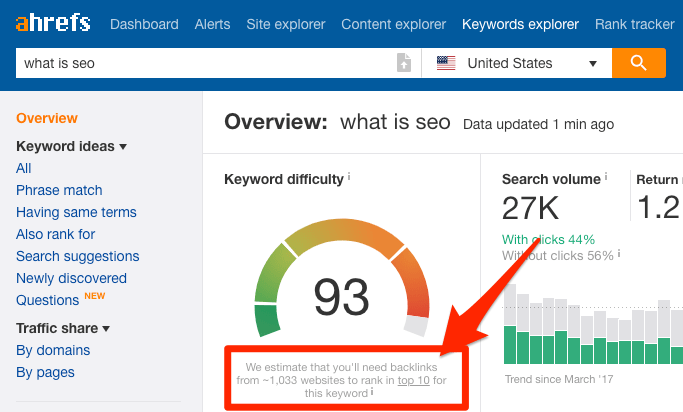Image resolution: width=683 pixels, height=412 pixels.
Task: Open the Dashboard menu item
Action: point(144,24)
